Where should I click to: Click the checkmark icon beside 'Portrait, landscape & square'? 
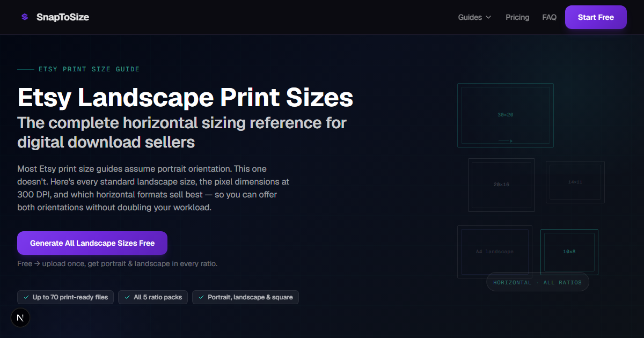(201, 297)
